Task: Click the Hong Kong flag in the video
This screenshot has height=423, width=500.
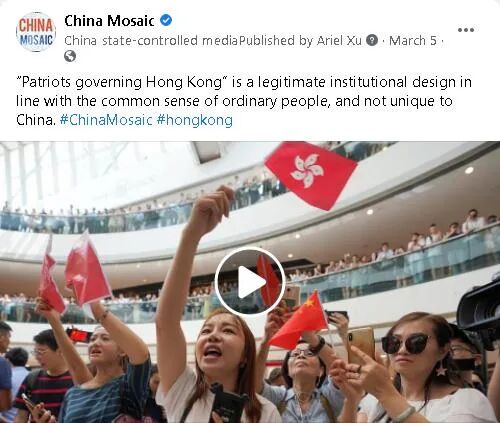Action: [x=310, y=175]
